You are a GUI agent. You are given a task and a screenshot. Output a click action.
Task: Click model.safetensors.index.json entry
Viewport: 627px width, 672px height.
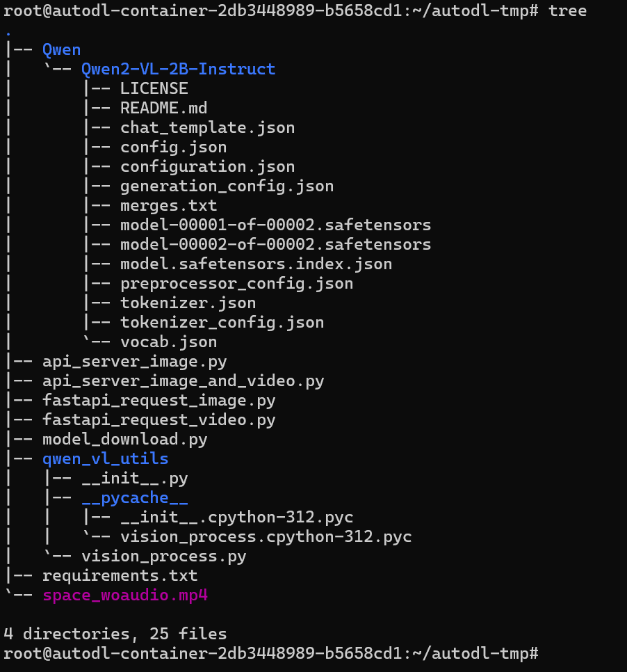point(256,264)
